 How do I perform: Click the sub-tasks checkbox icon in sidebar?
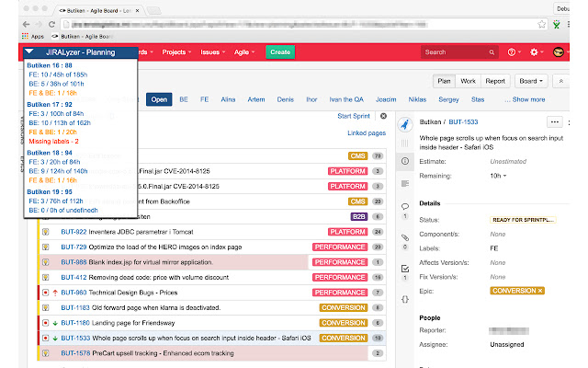coord(405,269)
